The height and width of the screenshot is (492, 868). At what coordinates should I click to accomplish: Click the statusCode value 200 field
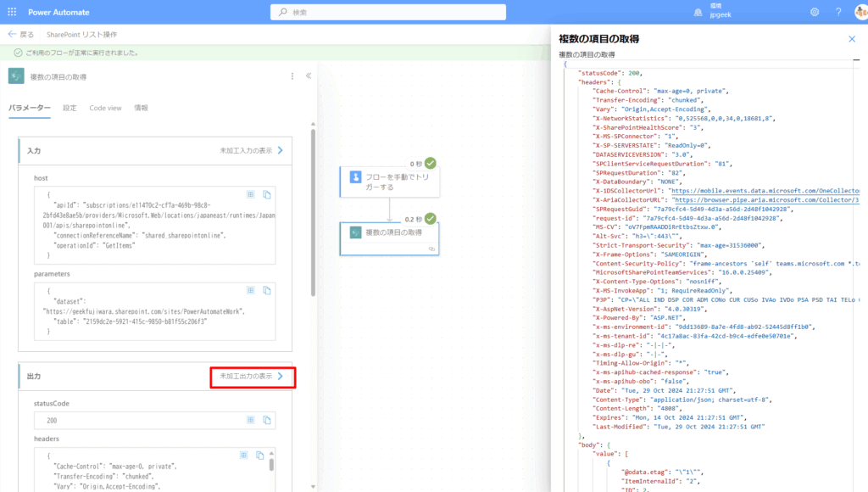coord(154,421)
